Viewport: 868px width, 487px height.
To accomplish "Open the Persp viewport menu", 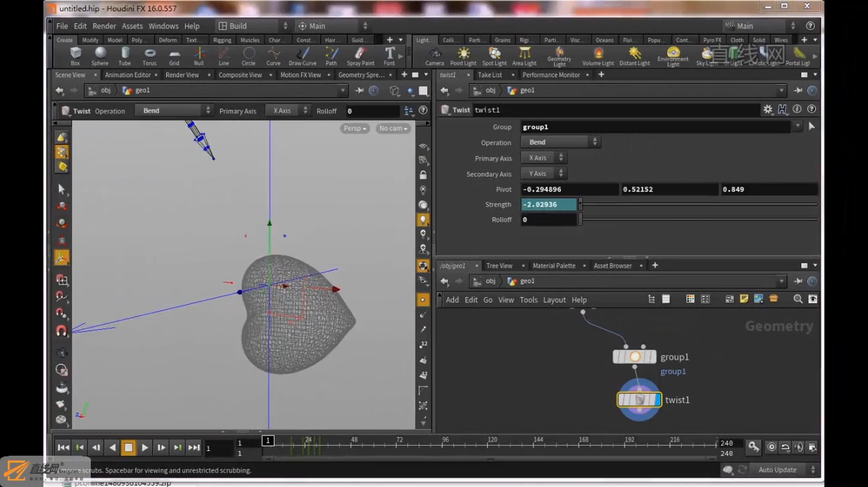I will click(x=355, y=128).
